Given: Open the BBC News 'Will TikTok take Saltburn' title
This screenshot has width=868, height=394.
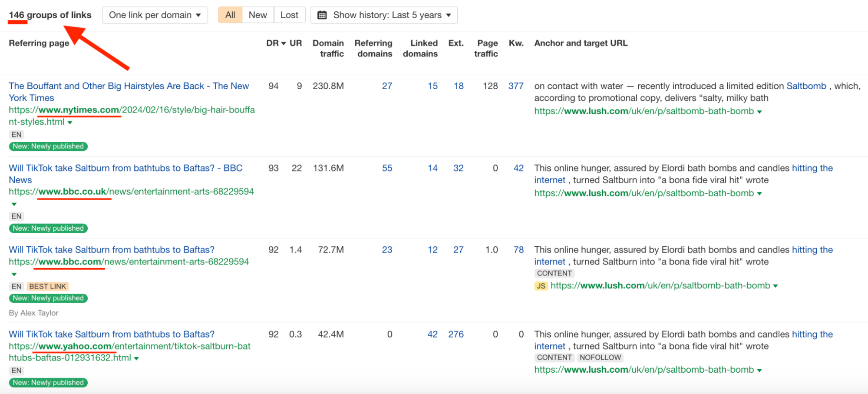Looking at the screenshot, I should click(125, 174).
